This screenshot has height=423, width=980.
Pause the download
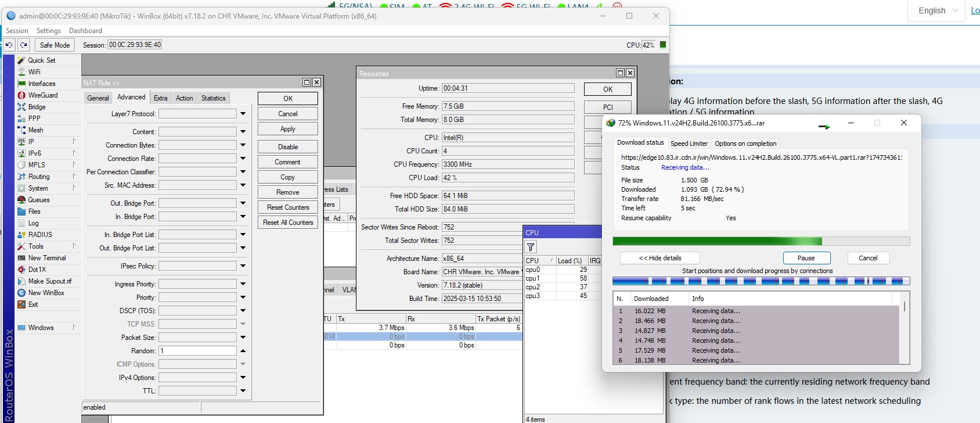tap(806, 258)
